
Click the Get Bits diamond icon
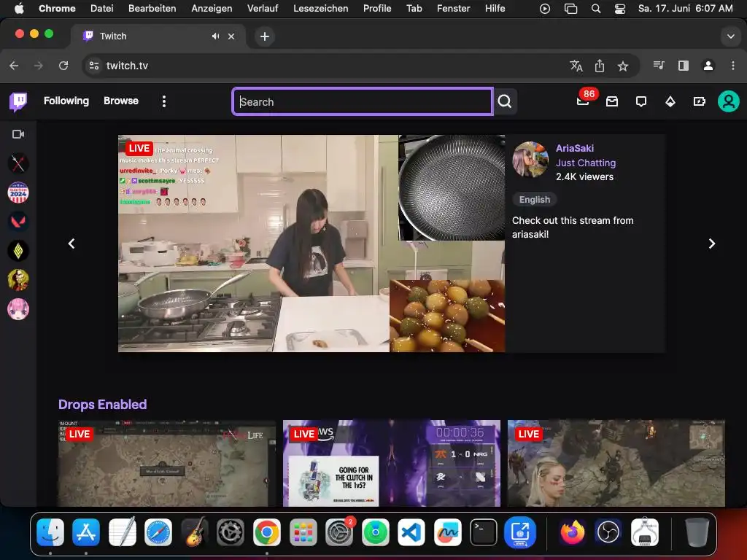(x=670, y=101)
